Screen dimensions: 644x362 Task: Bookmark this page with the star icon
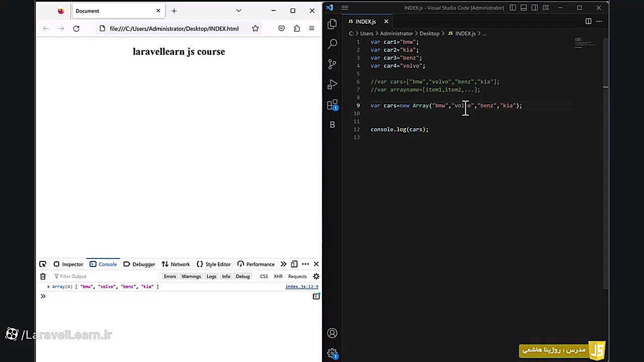(x=255, y=29)
